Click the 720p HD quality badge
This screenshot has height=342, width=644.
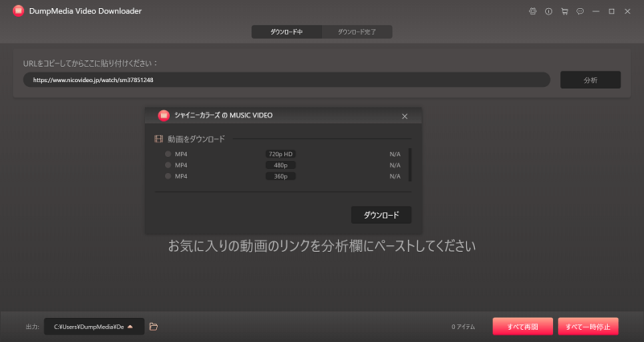(280, 154)
